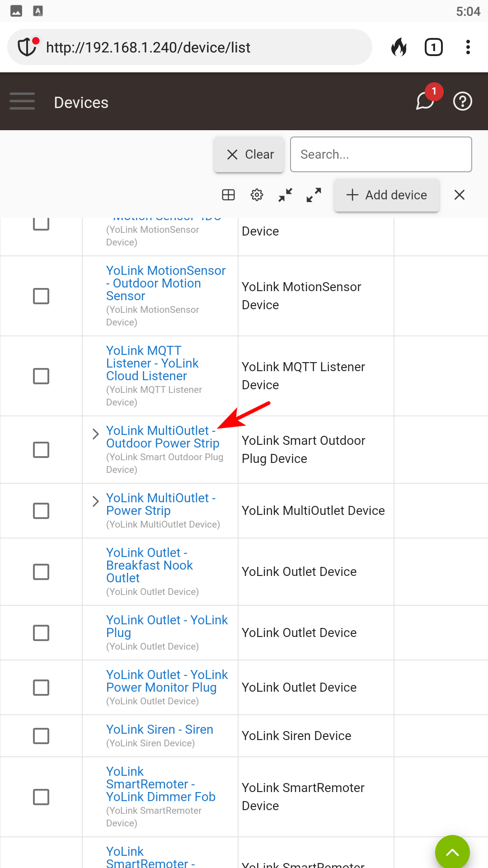Check the YoLink Siren row checkbox
Viewport: 488px width, 868px height.
(x=41, y=736)
